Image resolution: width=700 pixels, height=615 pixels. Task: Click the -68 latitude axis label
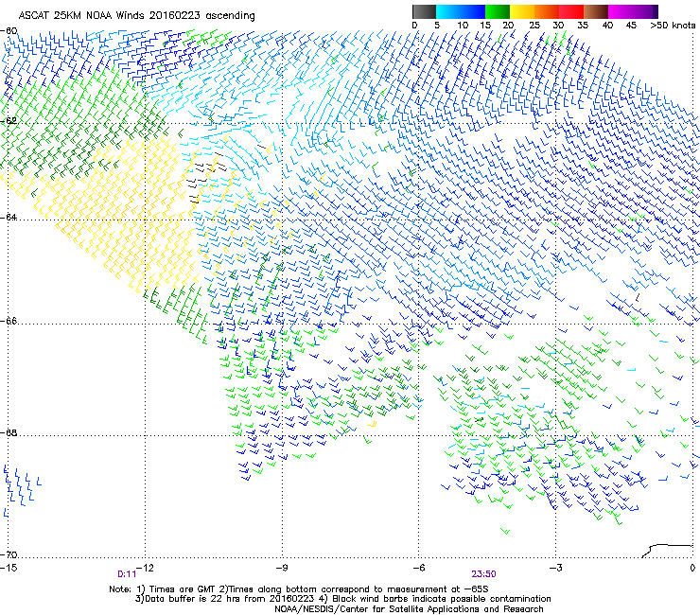9,432
